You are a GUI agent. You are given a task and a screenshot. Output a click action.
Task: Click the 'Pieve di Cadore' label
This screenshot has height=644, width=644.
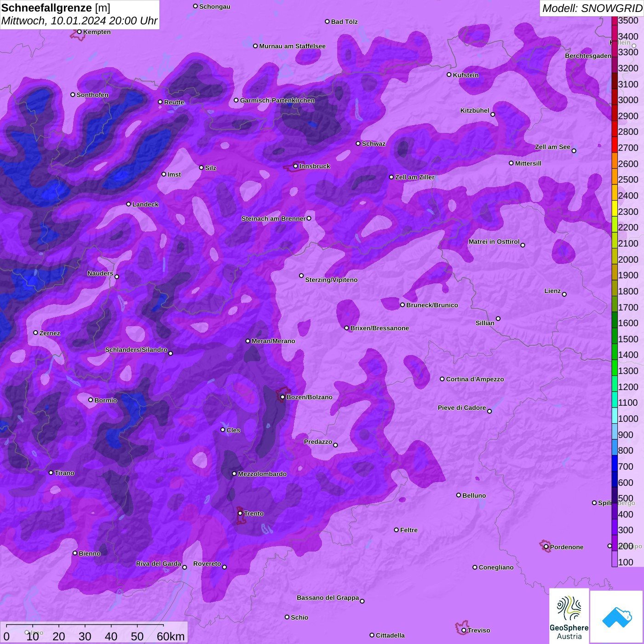[462, 408]
